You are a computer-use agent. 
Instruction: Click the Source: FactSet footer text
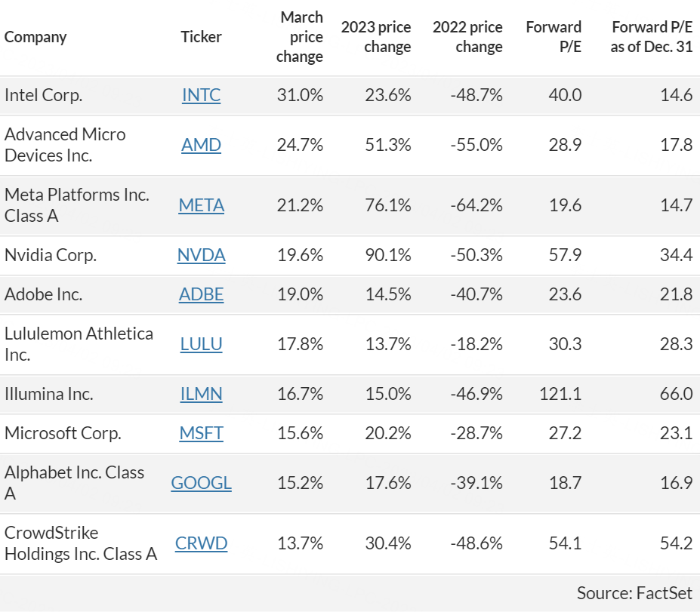(634, 592)
